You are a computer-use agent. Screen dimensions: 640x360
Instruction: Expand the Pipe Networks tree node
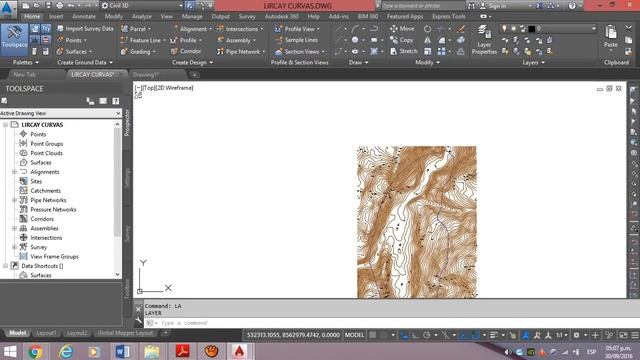[x=14, y=200]
